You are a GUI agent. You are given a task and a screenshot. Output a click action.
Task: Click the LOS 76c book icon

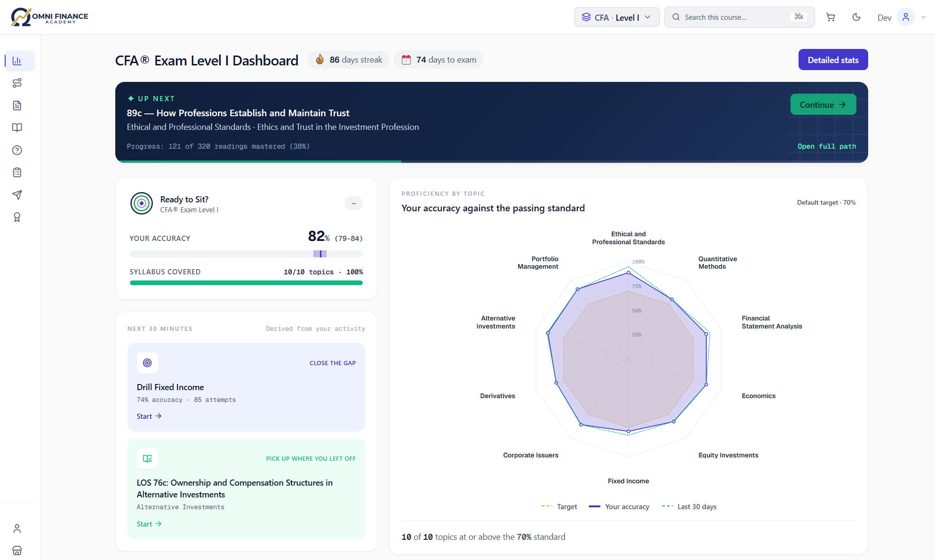click(x=147, y=458)
